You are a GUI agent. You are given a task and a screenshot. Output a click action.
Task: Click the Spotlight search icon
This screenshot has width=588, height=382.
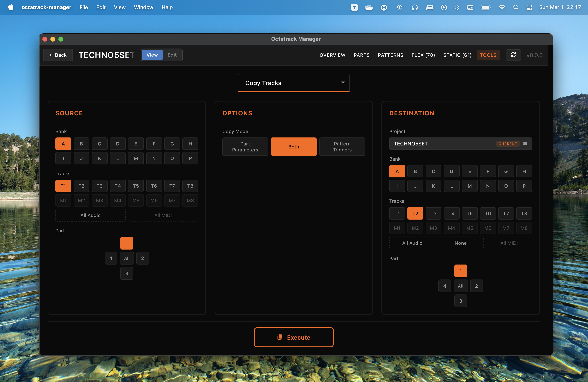pyautogui.click(x=516, y=7)
